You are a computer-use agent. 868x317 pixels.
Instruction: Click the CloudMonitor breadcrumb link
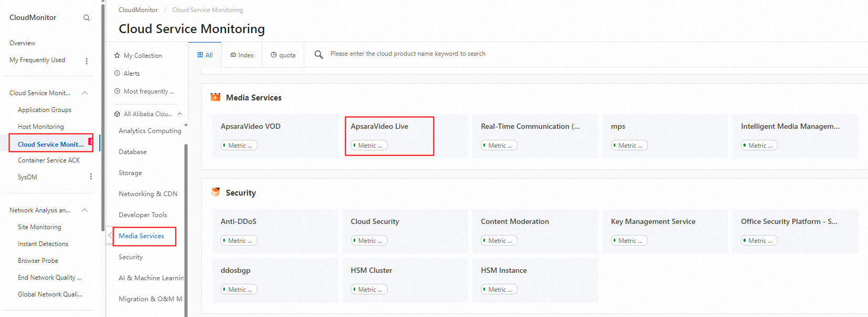138,10
